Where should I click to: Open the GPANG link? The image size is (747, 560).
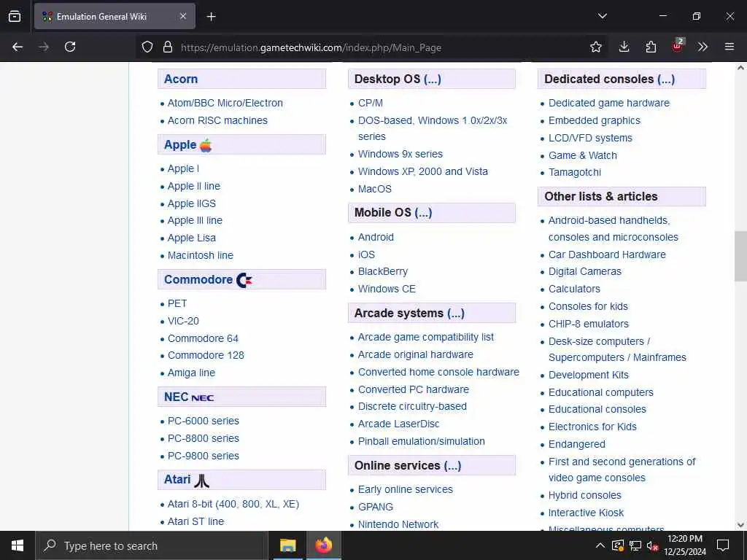pos(376,507)
